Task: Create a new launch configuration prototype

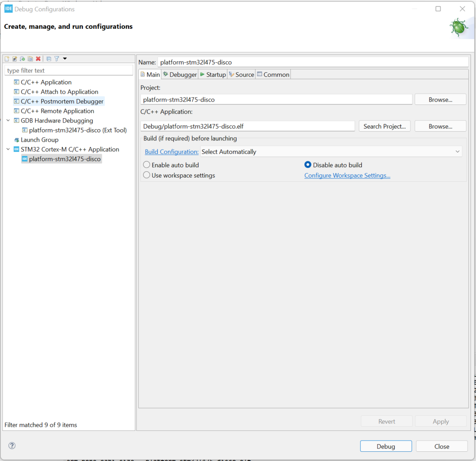Action: point(14,59)
